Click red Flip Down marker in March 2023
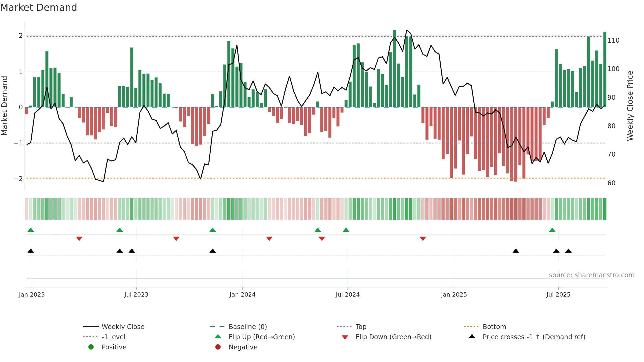This screenshot has height=362, width=644. [x=79, y=239]
